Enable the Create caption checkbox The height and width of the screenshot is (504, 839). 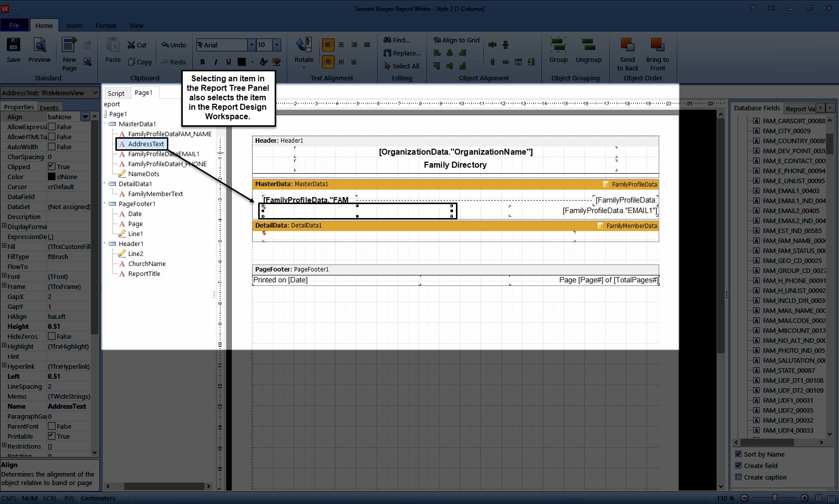738,477
